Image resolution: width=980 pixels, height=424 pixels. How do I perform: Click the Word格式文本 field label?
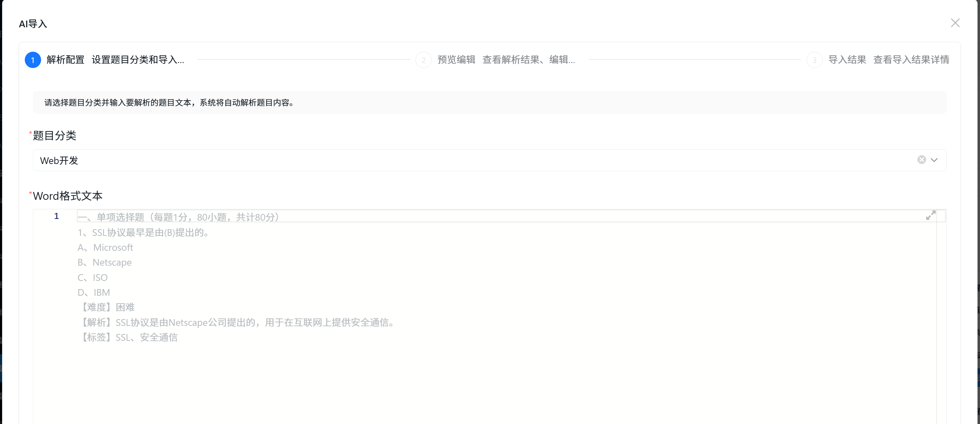point(67,196)
